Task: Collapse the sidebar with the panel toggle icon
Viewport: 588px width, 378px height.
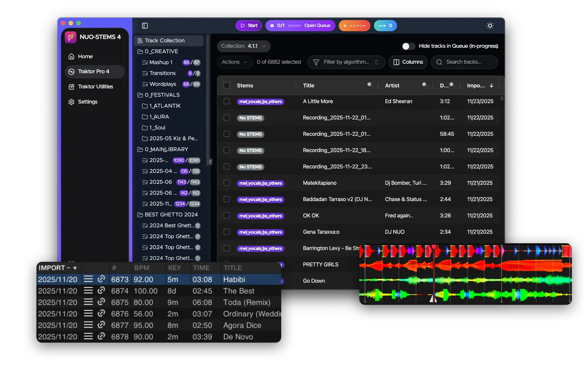Action: 145,26
